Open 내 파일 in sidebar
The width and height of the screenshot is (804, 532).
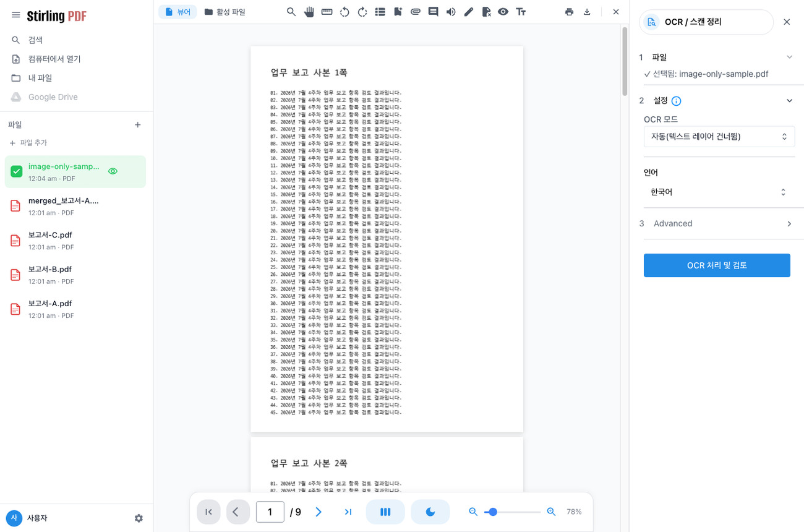coord(77,78)
